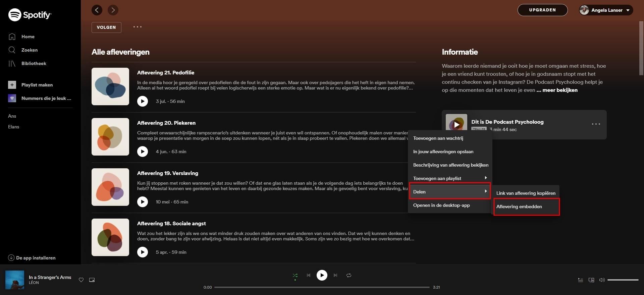
Task: Navigate back with left arrow button
Action: [x=97, y=10]
